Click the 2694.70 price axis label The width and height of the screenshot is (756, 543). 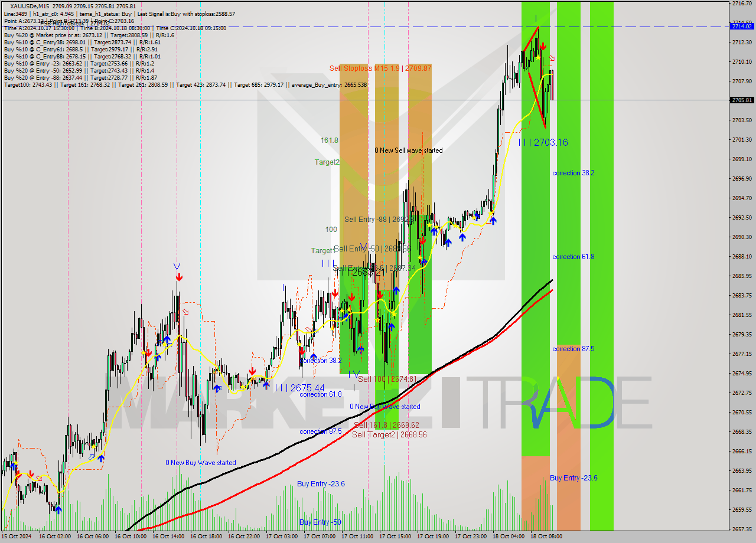click(x=741, y=198)
